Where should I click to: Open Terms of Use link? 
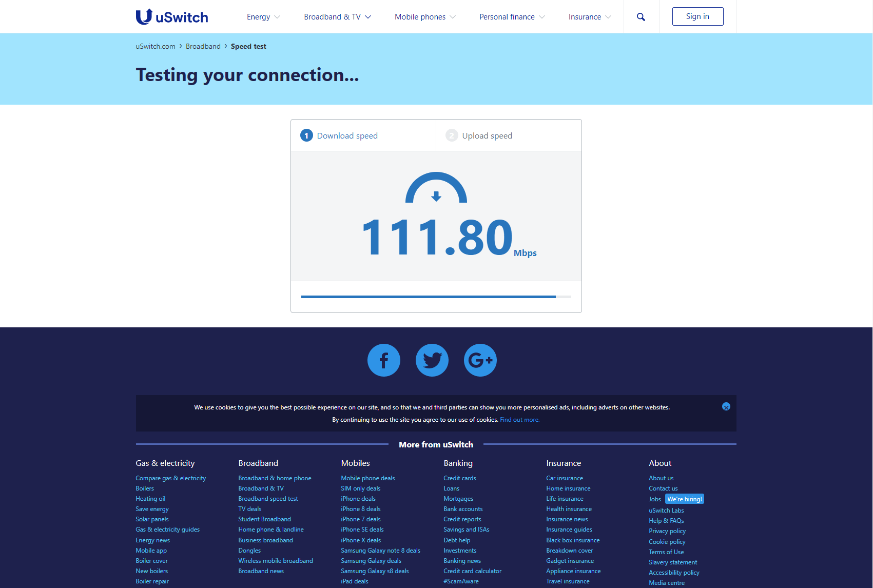click(666, 552)
